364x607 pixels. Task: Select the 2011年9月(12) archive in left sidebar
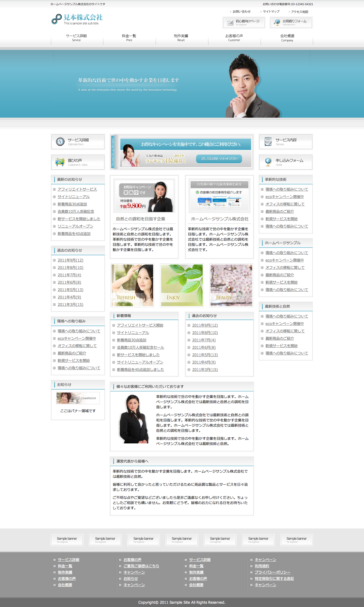70,260
